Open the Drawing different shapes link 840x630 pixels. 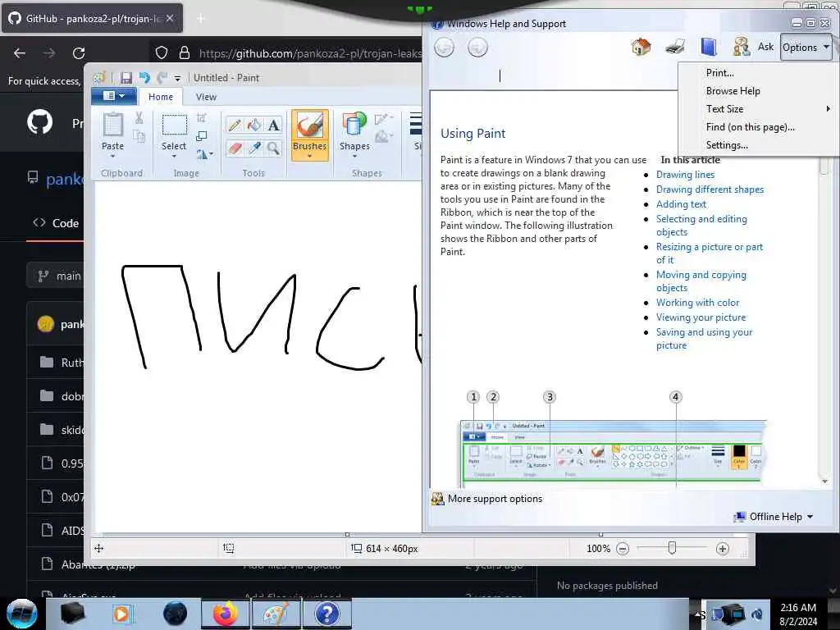[710, 189]
